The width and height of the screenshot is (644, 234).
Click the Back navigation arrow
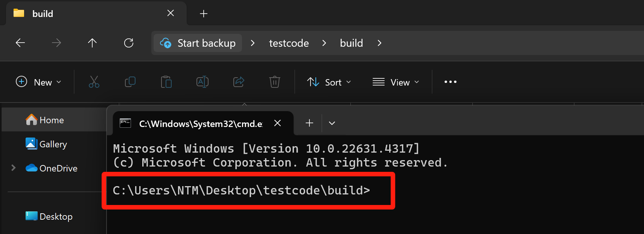pyautogui.click(x=20, y=43)
